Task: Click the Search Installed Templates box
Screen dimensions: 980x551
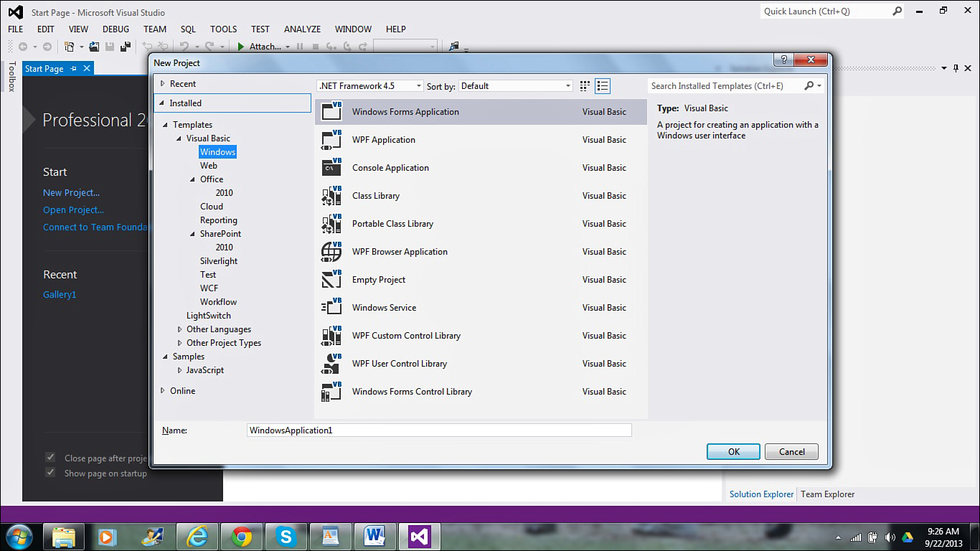Action: click(x=725, y=86)
